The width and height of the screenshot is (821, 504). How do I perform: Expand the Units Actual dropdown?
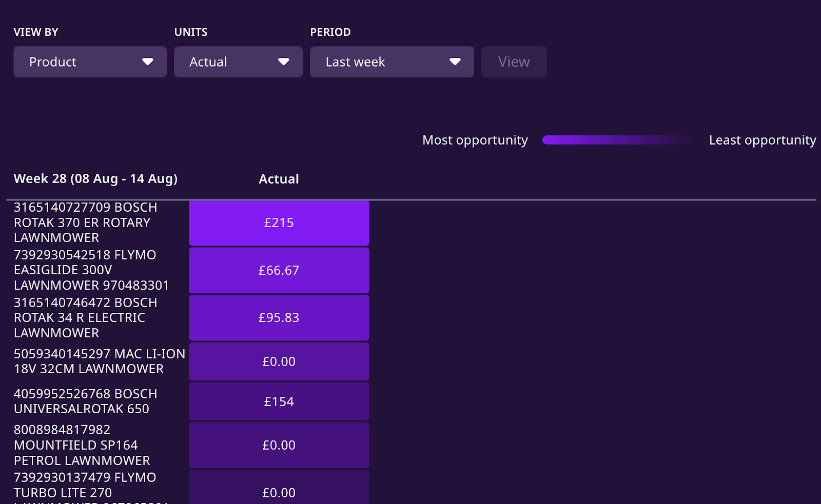tap(238, 62)
